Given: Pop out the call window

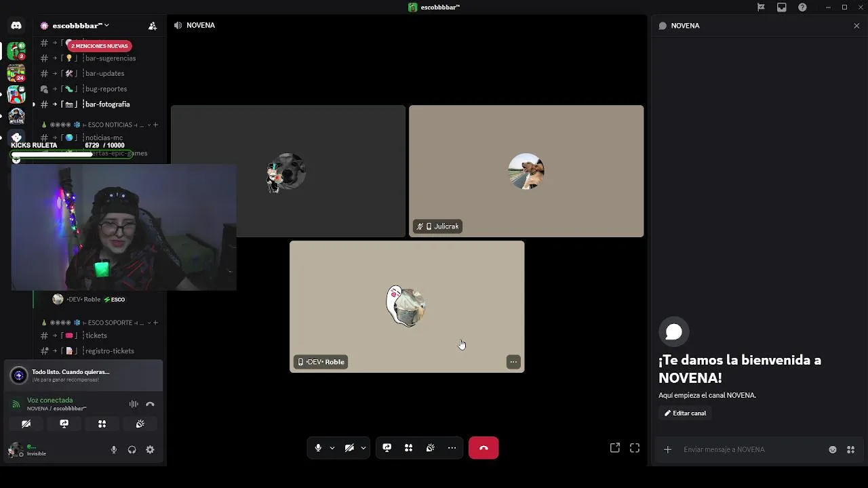Looking at the screenshot, I should pyautogui.click(x=615, y=448).
